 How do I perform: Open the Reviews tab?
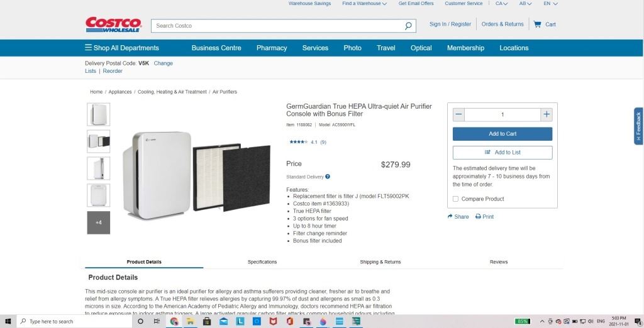tap(499, 262)
